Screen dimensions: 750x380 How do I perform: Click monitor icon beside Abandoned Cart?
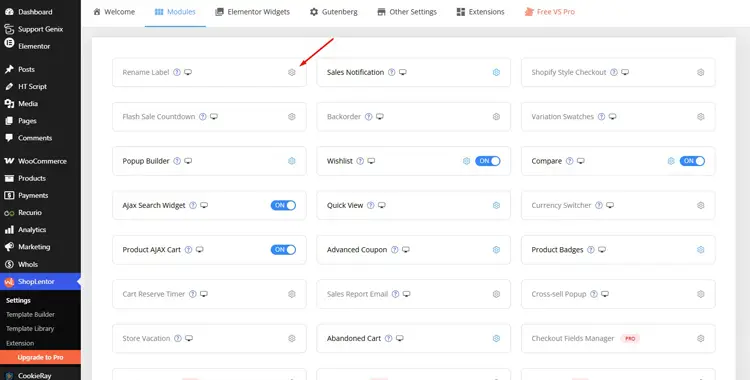tap(400, 338)
